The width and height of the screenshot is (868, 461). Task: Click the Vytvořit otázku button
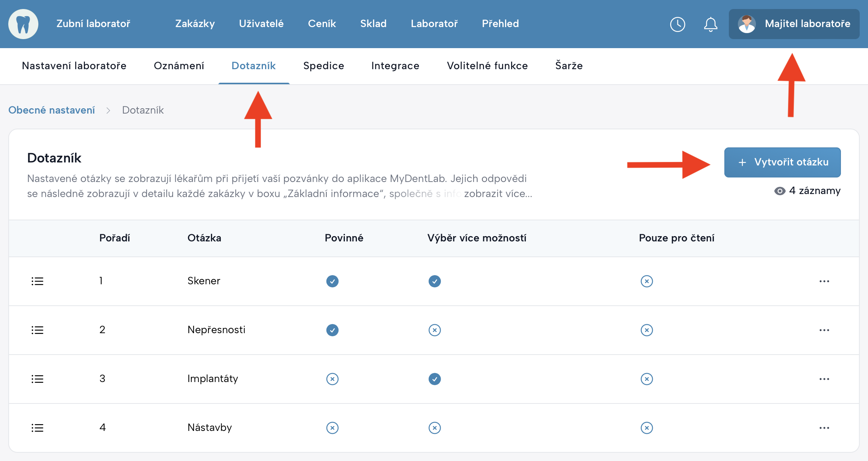(782, 162)
